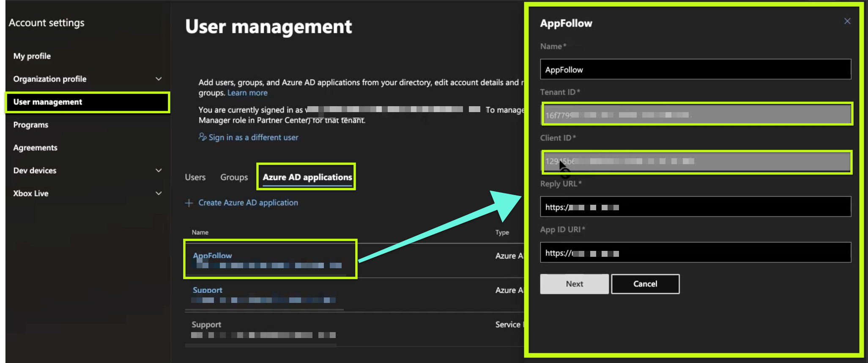This screenshot has height=363, width=868.
Task: Click the Type column header
Action: [502, 232]
